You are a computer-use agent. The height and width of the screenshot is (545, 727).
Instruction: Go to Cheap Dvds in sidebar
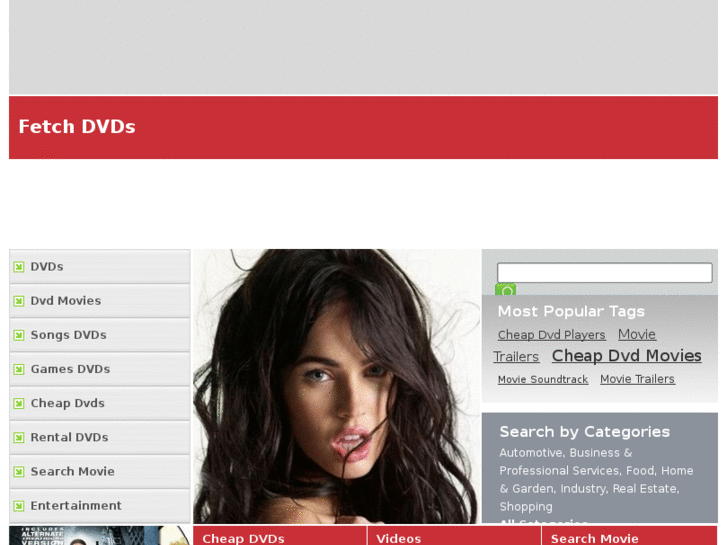pyautogui.click(x=100, y=404)
